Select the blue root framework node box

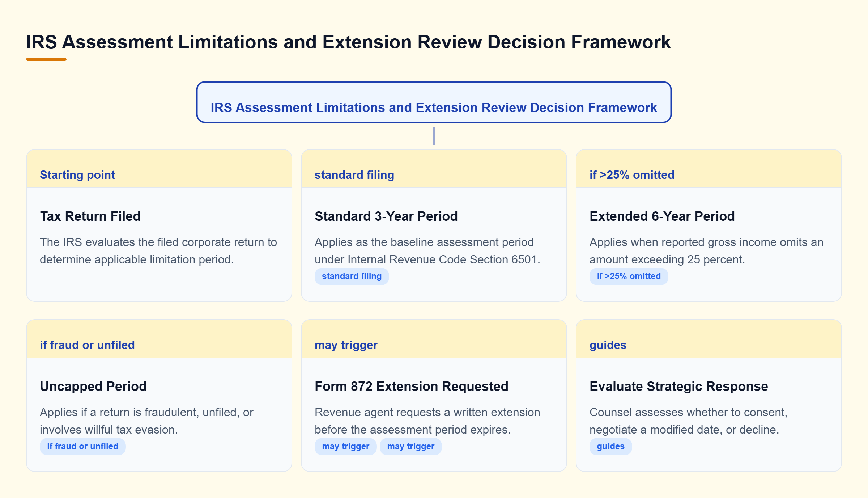434,102
